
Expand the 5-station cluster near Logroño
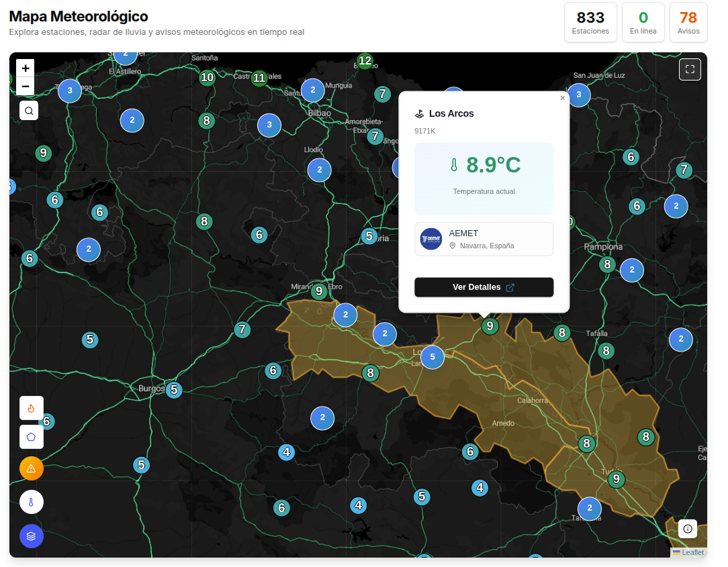tap(433, 357)
